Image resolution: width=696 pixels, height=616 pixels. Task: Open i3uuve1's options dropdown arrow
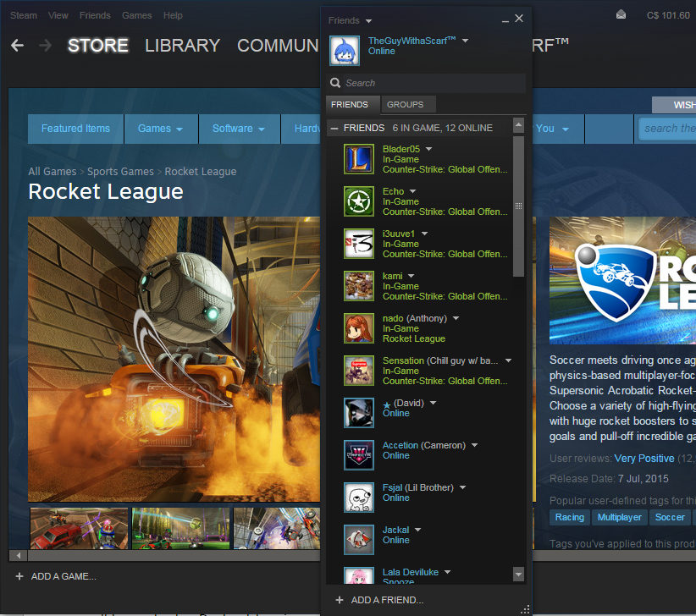pos(424,234)
